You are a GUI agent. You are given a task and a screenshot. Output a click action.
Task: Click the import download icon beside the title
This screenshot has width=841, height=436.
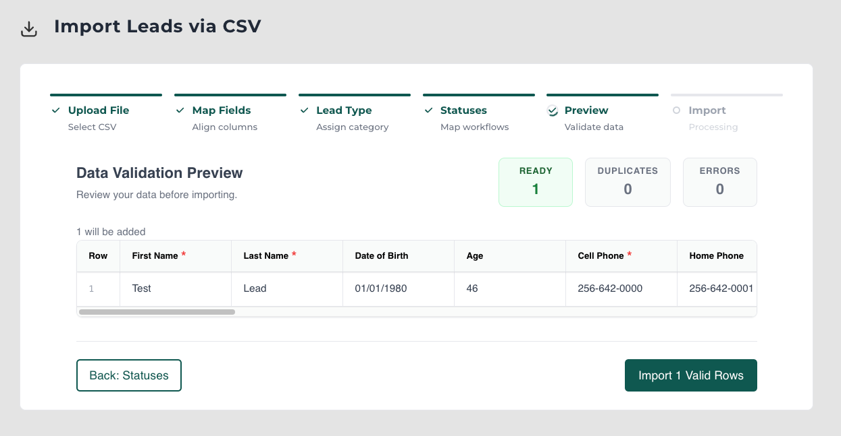[29, 29]
